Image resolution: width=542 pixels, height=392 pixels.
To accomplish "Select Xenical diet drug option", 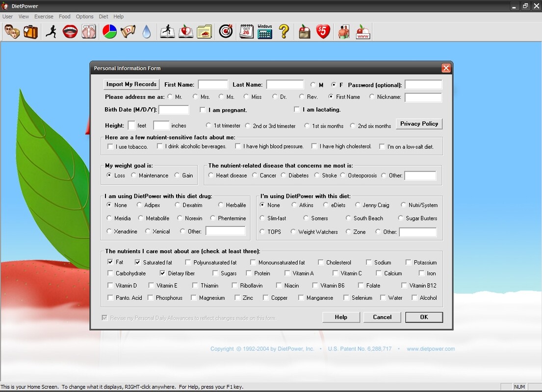I will point(148,231).
